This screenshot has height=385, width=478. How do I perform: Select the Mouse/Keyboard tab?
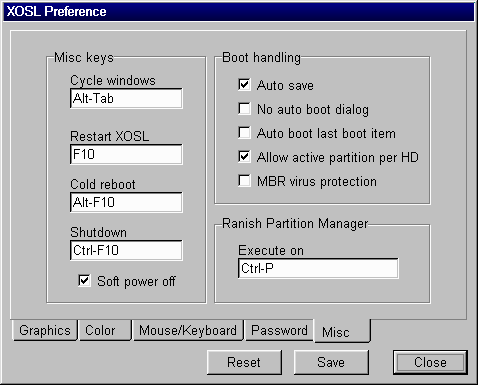(188, 330)
